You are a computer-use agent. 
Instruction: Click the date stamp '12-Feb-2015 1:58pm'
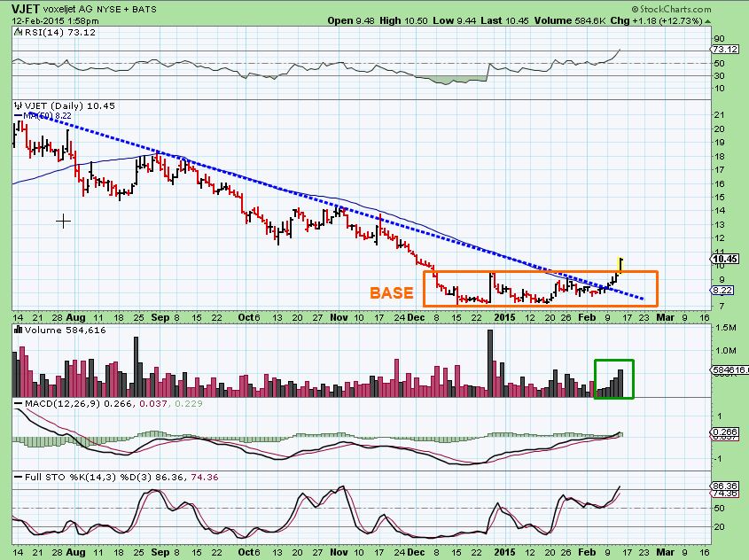55,21
